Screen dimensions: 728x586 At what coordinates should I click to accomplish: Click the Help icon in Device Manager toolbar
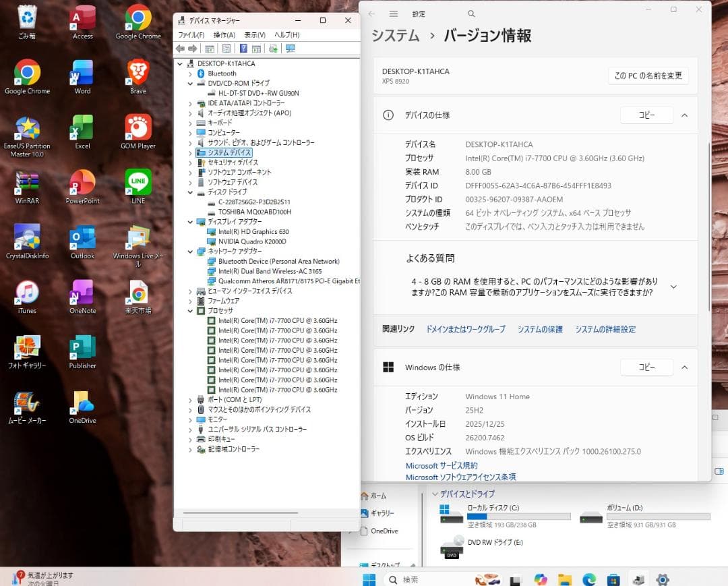point(241,48)
